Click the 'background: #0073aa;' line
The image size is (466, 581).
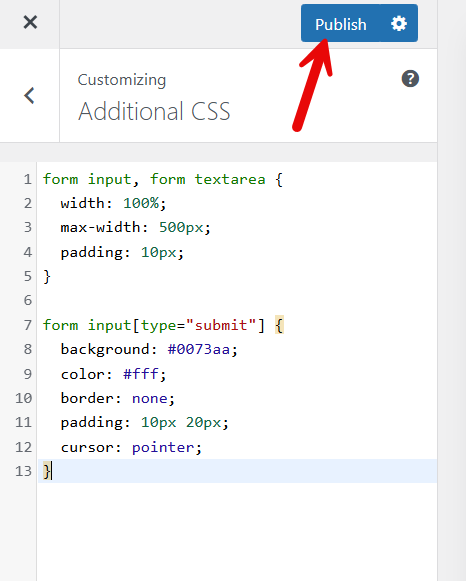click(x=149, y=349)
